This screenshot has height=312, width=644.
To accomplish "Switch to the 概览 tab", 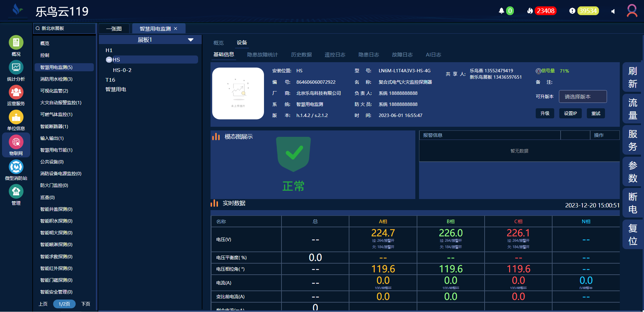I will 218,43.
